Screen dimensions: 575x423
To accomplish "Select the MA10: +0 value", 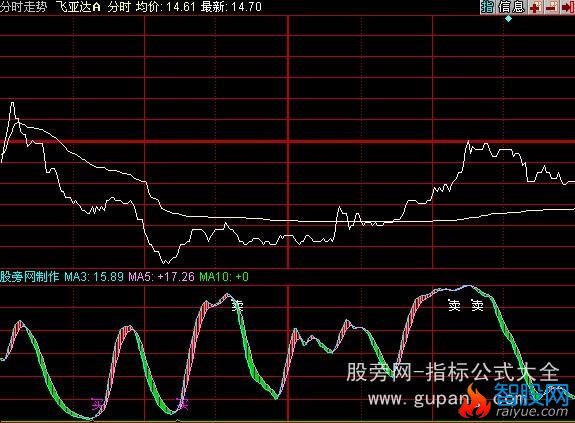I will pos(224,276).
